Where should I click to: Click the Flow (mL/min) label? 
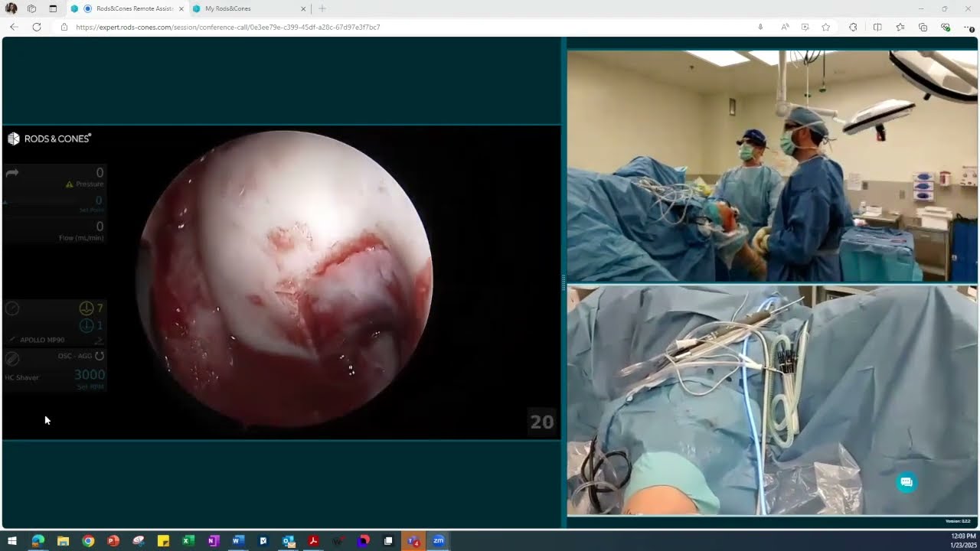81,238
